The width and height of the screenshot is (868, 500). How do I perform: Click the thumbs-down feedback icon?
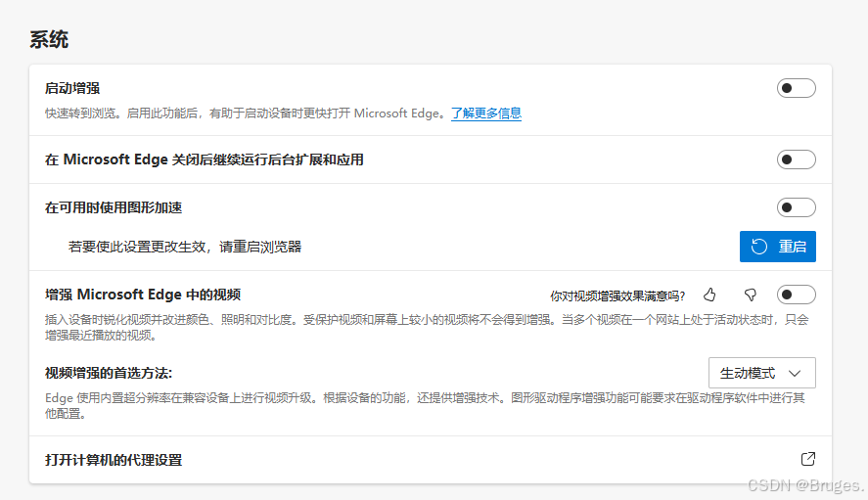click(751, 295)
